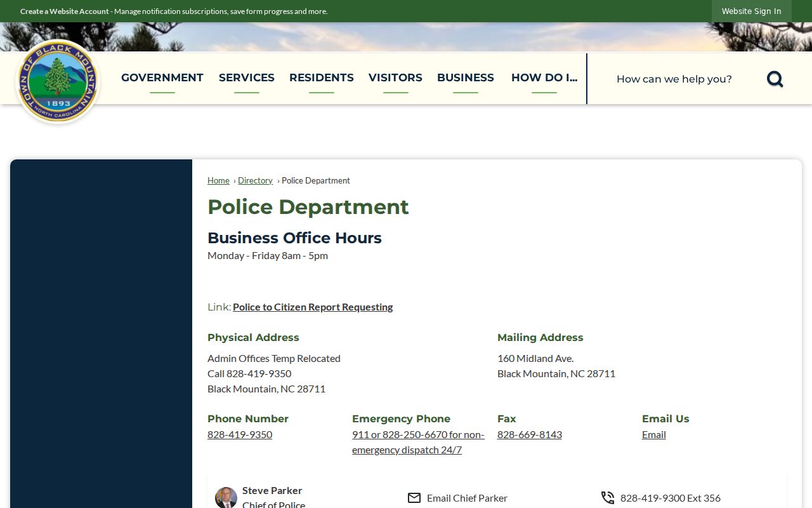Screen dimensions: 812x508
Task: Open the Business menu
Action: (x=466, y=78)
